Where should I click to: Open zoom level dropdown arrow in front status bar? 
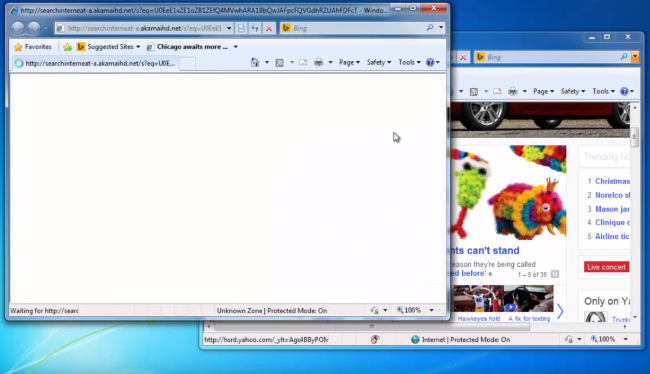point(432,310)
